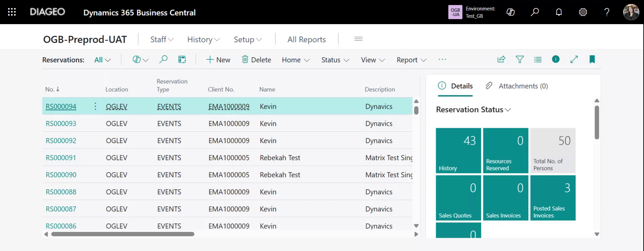The height and width of the screenshot is (251, 644).
Task: Expand the Status action menu
Action: click(335, 60)
